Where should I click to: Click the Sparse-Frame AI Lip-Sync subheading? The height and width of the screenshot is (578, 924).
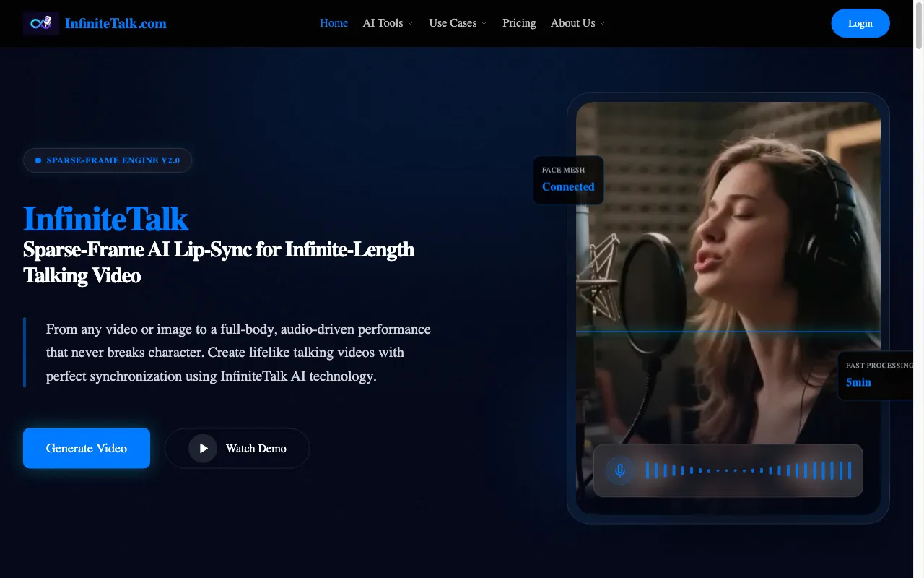click(x=219, y=262)
